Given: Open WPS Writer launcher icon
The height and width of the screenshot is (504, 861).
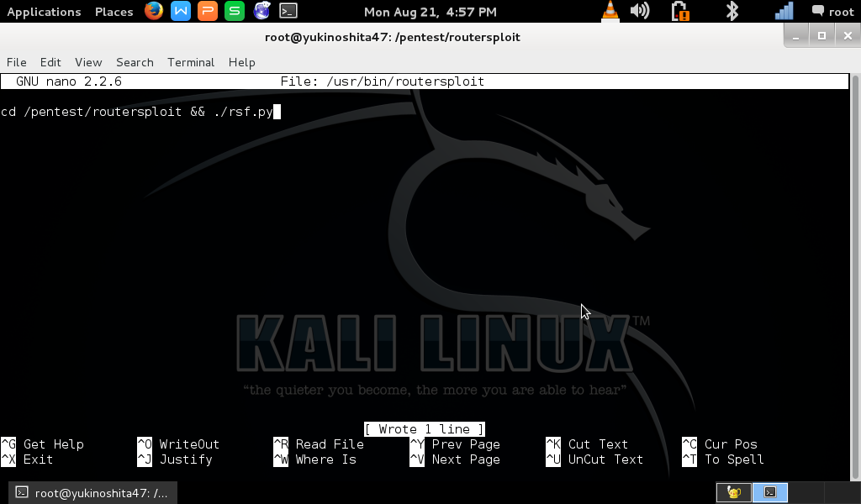Looking at the screenshot, I should point(181,11).
